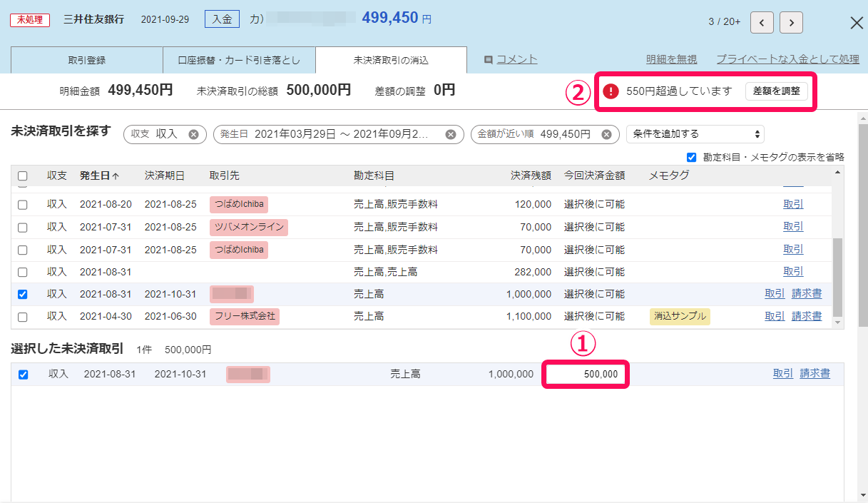This screenshot has width=868, height=503.
Task: Switch to the 取引登録 tab
Action: point(87,60)
